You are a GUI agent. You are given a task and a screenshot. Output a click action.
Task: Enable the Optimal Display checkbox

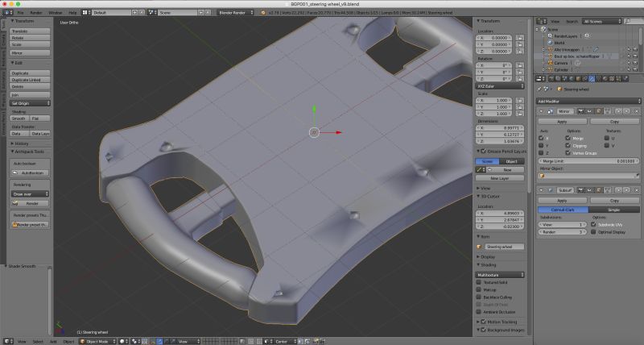[593, 232]
